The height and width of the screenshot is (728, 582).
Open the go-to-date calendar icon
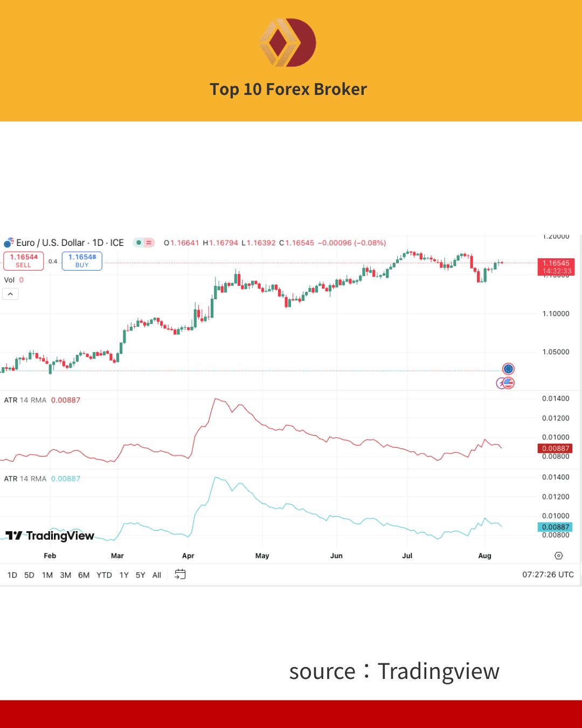pos(180,574)
